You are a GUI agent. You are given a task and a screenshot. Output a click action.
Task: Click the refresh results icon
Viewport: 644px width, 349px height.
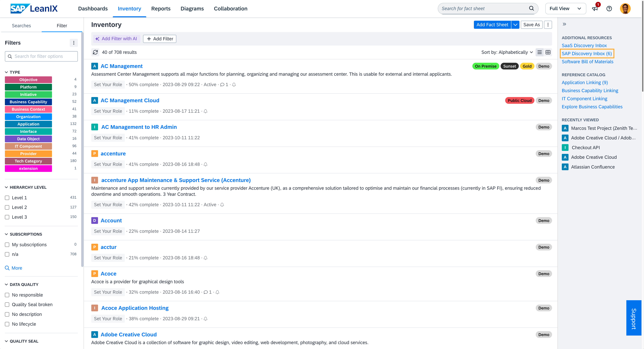[95, 52]
